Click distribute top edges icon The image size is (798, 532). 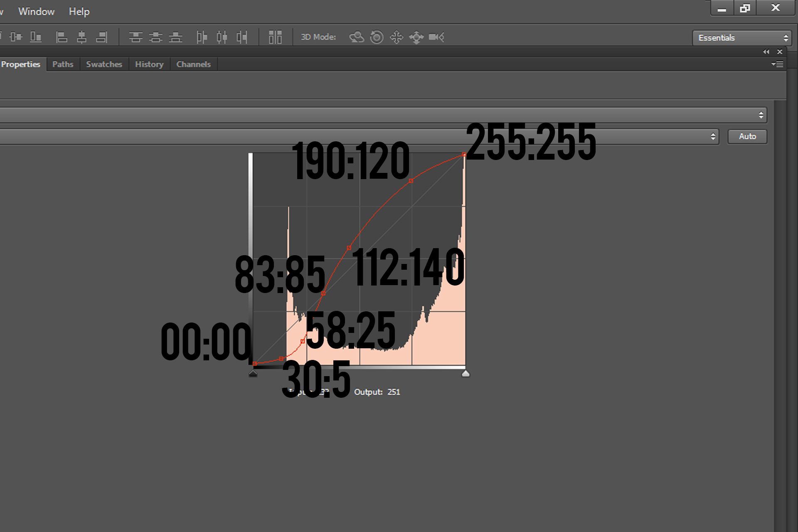pos(135,37)
